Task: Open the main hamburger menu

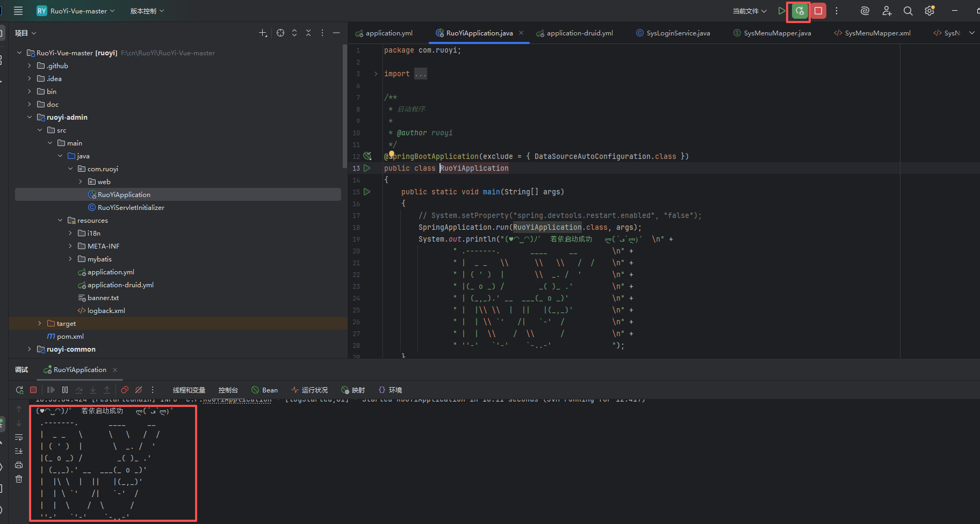Action: pyautogui.click(x=18, y=11)
